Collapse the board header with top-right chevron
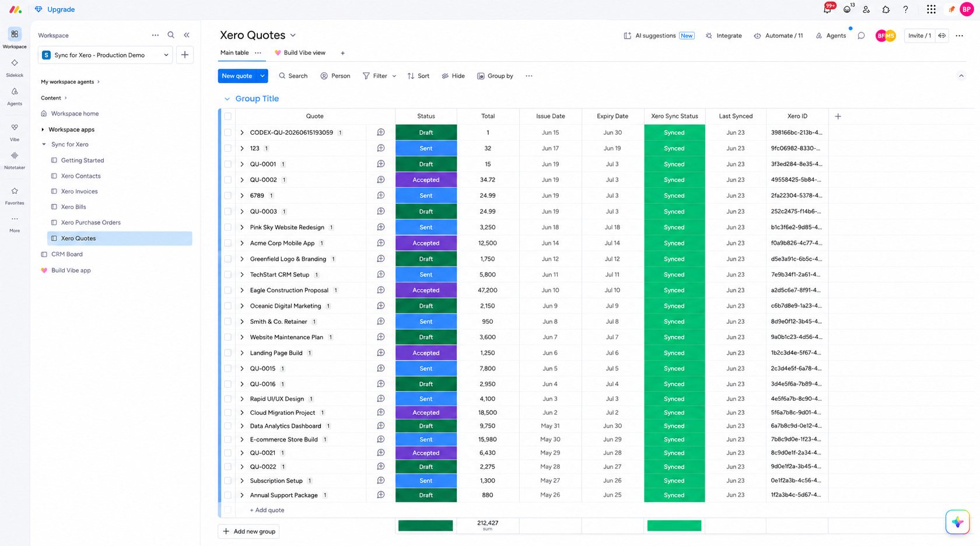This screenshot has height=546, width=980. [961, 76]
